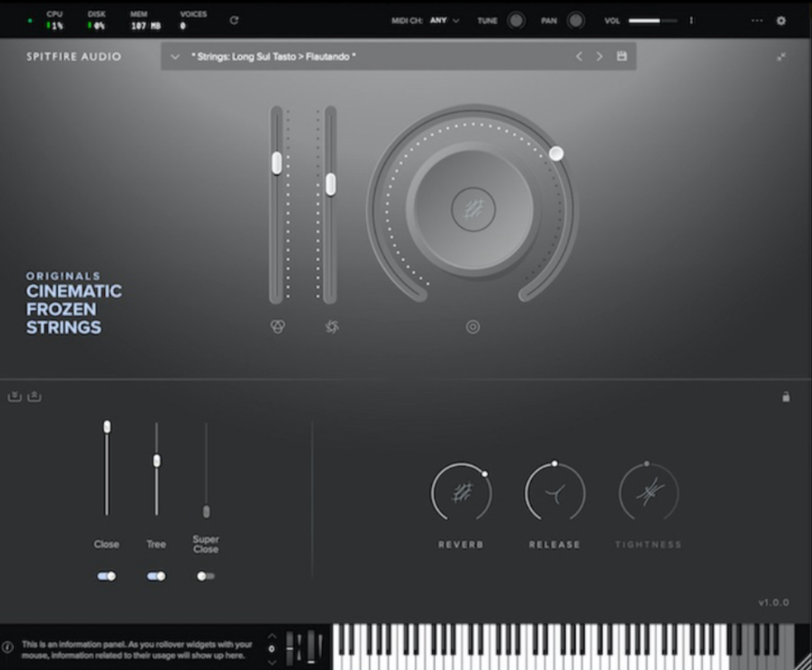The height and width of the screenshot is (670, 812).
Task: Click the dynamics slider handle
Action: tap(330, 185)
